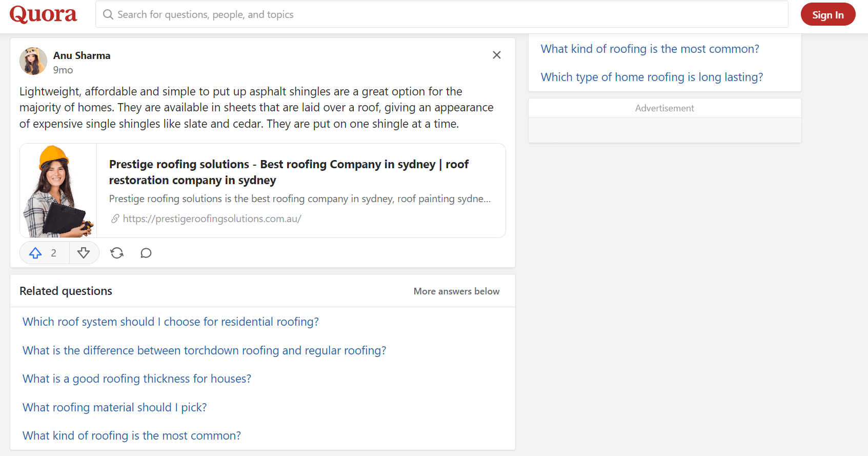The image size is (868, 456).
Task: Open main-column 'What kind of roofing is most common?'
Action: [x=132, y=435]
